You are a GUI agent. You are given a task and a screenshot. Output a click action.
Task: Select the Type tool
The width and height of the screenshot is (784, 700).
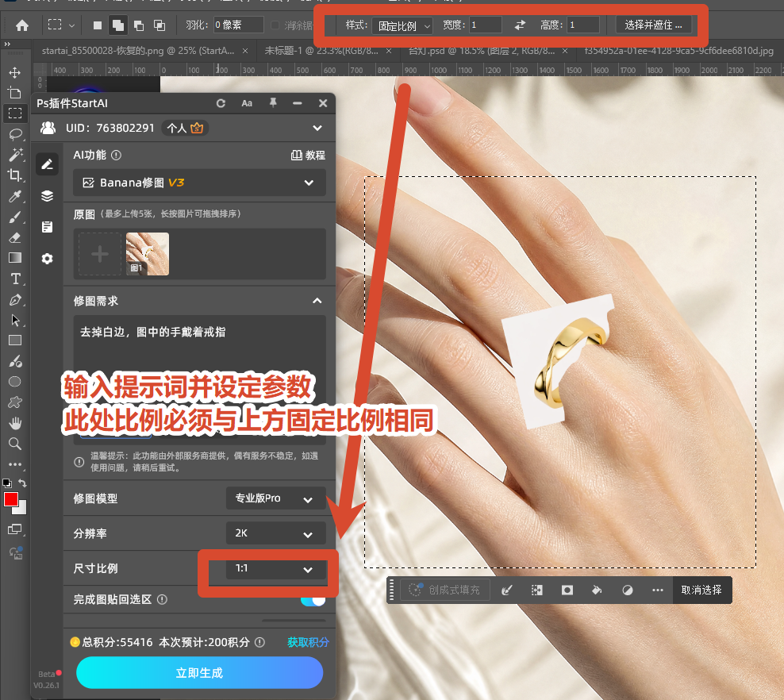point(15,279)
